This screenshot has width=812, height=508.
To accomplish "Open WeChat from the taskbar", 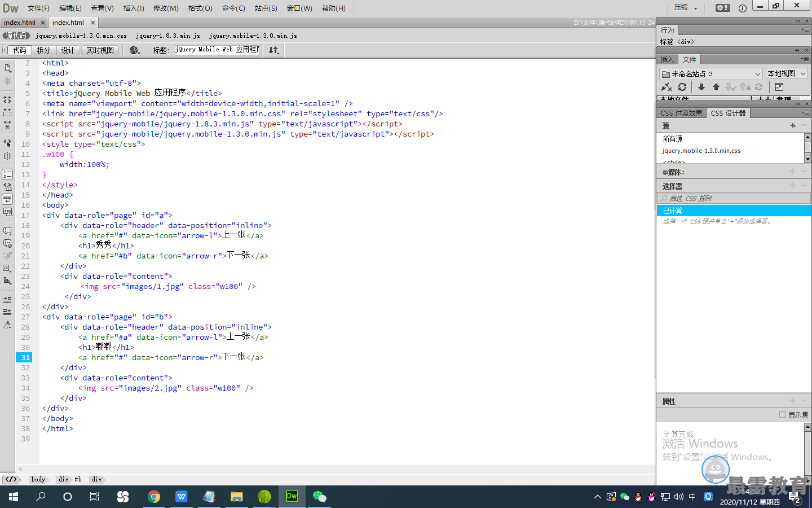I will coord(320,497).
